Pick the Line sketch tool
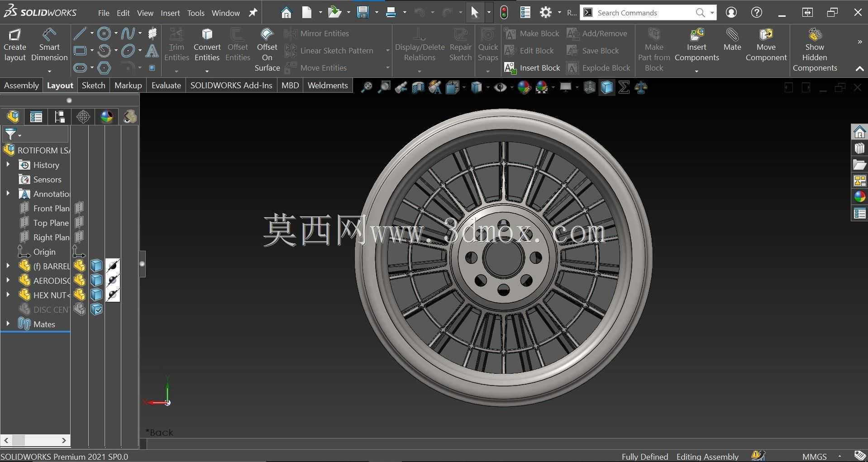The width and height of the screenshot is (868, 462). [x=80, y=33]
